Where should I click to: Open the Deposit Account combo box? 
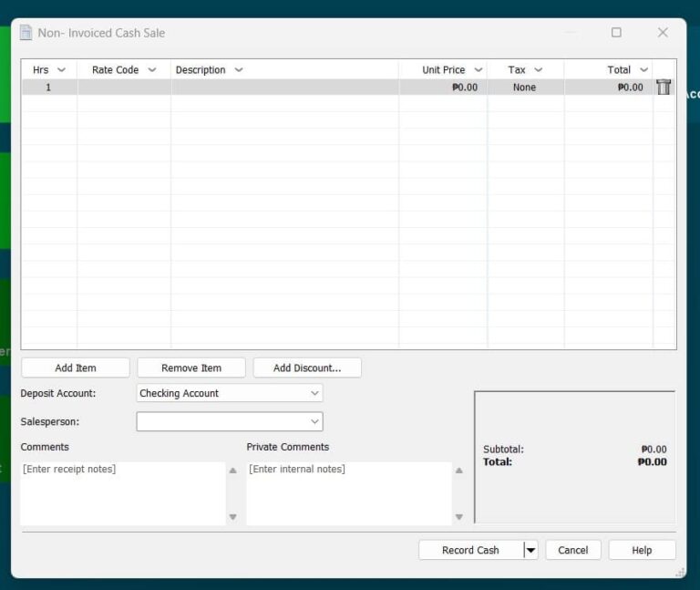pyautogui.click(x=230, y=393)
